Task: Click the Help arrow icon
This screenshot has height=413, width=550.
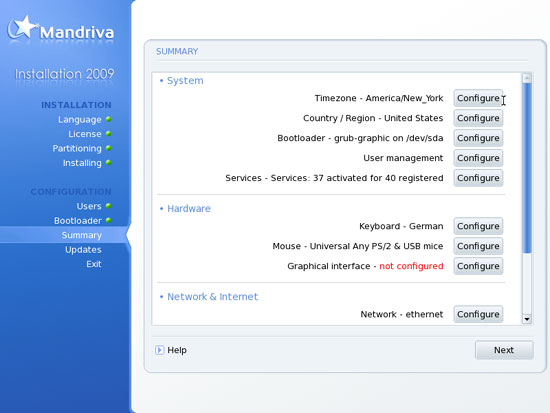Action: [x=160, y=350]
